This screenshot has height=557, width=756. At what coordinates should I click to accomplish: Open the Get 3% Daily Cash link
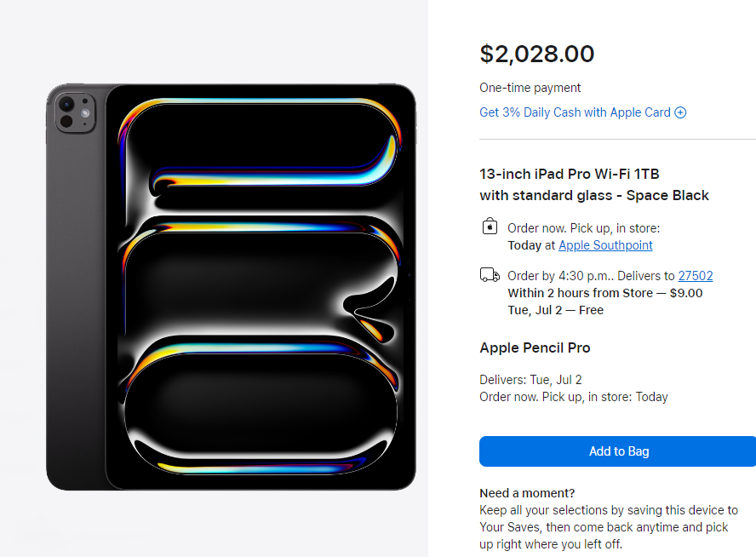pos(575,112)
